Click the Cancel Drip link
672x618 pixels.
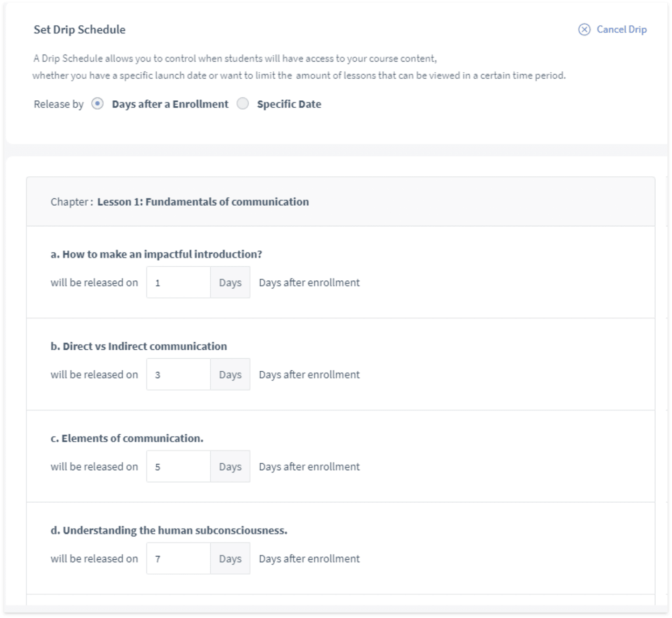pos(622,29)
